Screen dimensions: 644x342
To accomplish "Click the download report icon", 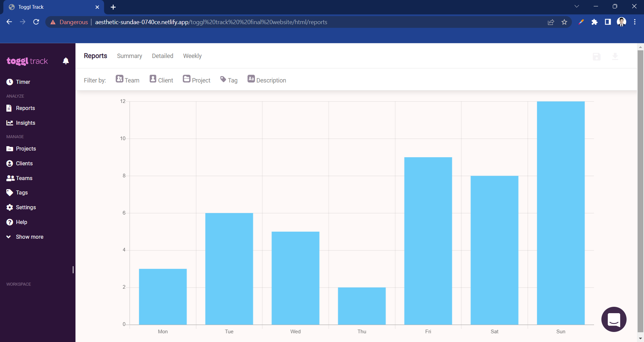I will pos(615,57).
